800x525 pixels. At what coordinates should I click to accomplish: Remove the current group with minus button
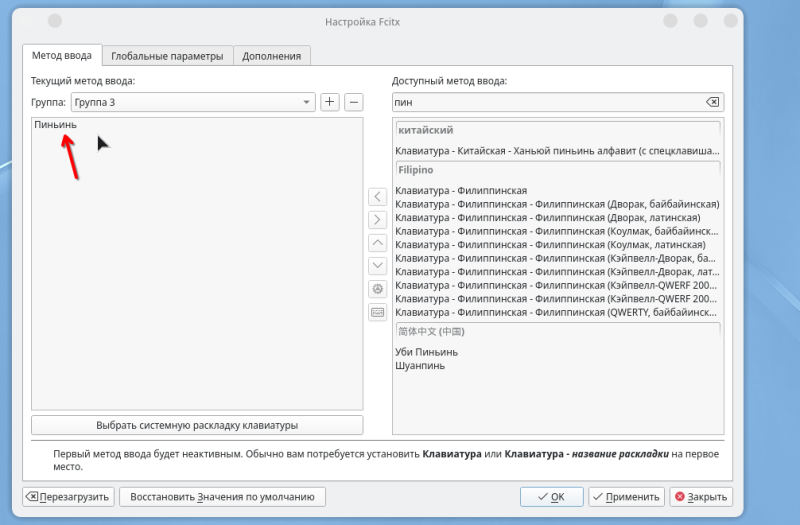(354, 102)
